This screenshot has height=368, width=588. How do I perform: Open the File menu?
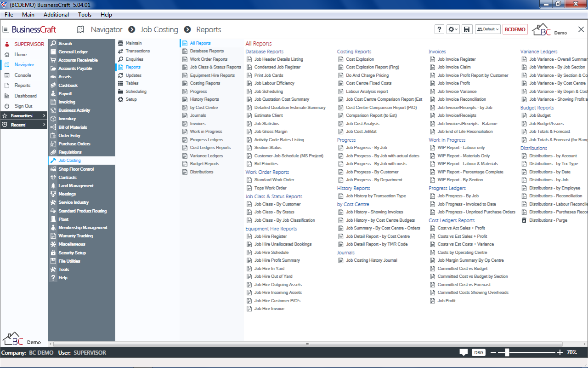9,15
